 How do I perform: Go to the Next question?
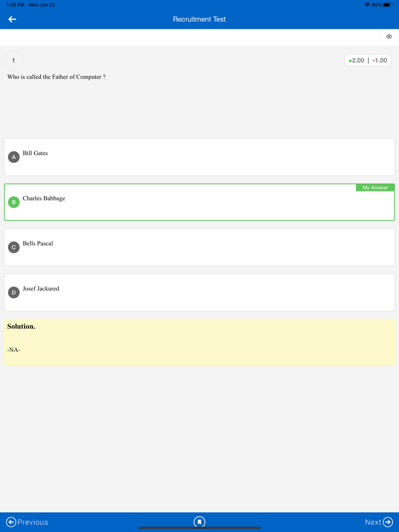tap(379, 522)
